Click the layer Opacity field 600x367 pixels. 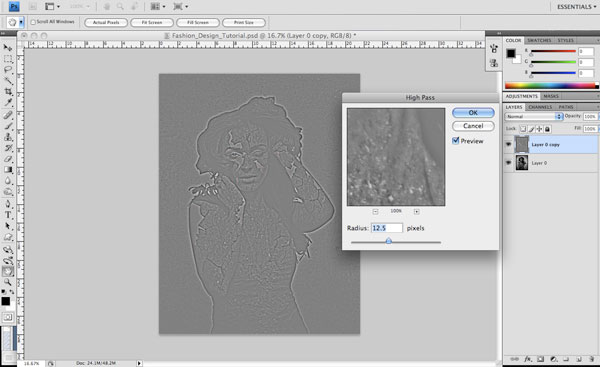[x=590, y=116]
